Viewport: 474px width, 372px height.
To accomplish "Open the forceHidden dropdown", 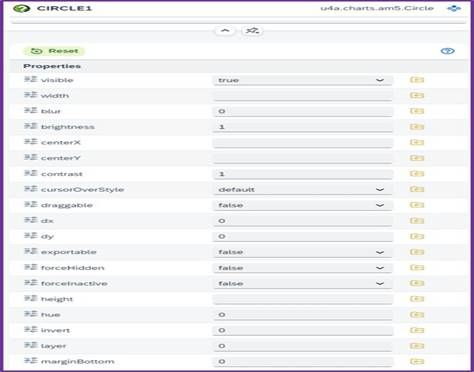I will [x=303, y=268].
